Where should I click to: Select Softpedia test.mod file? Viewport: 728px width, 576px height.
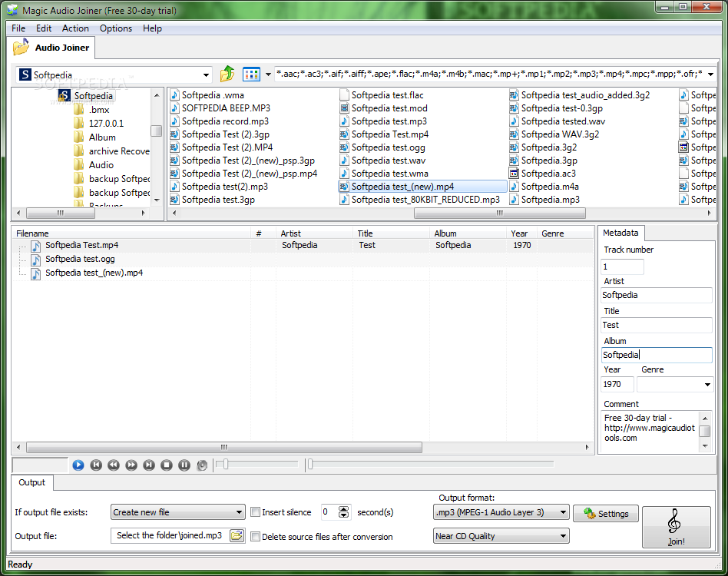384,108
